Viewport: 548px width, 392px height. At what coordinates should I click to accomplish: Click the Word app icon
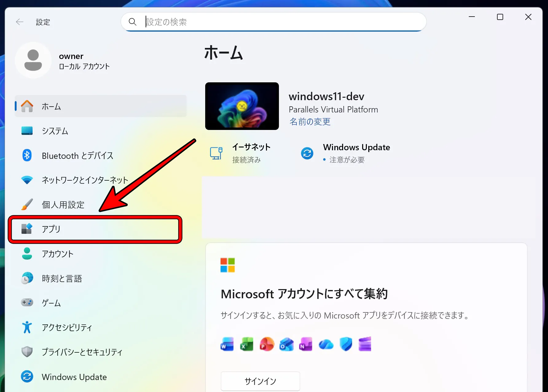pyautogui.click(x=227, y=344)
